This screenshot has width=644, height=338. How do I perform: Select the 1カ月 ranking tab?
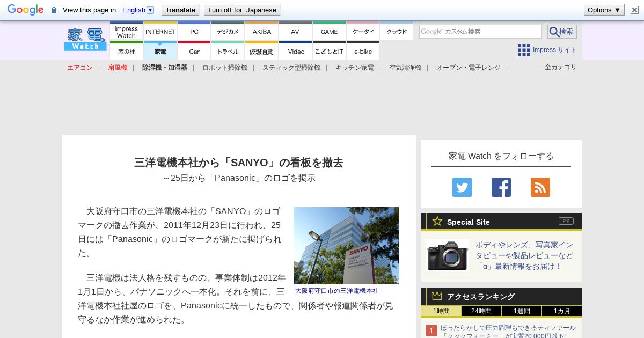coord(562,311)
